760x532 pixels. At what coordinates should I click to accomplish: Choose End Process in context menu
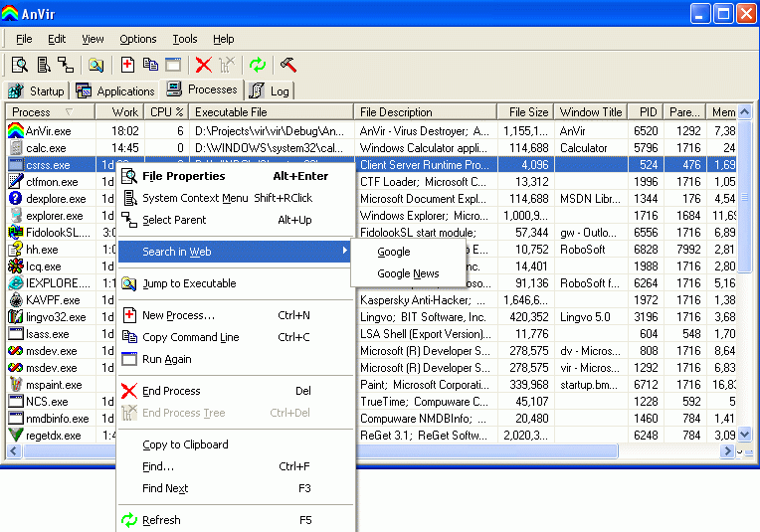[x=236, y=391]
